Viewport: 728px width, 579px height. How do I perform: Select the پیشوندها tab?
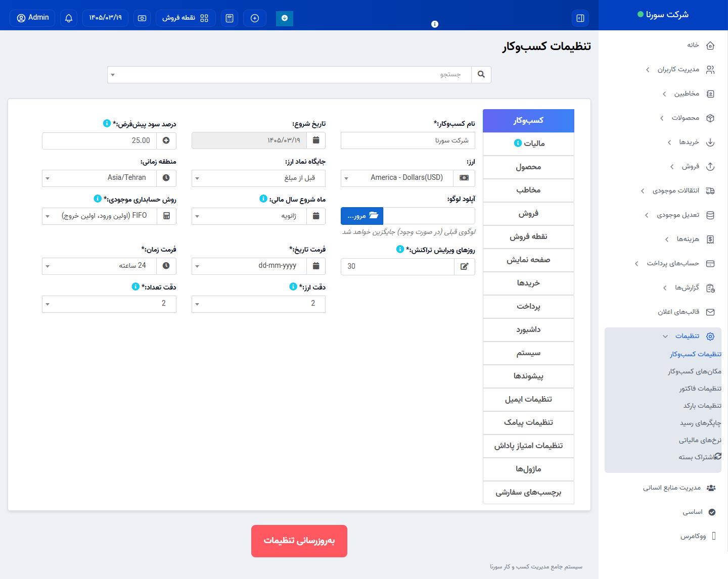point(528,376)
